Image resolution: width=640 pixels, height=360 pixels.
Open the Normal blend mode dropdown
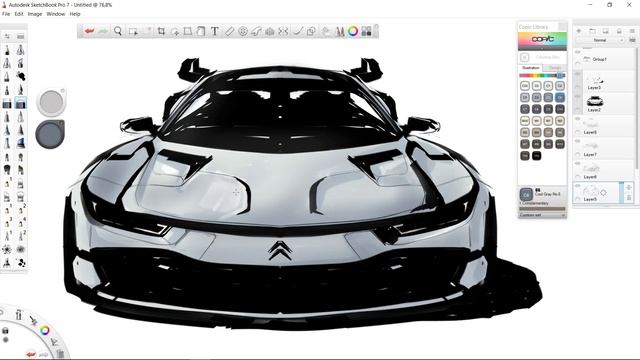tap(600, 40)
